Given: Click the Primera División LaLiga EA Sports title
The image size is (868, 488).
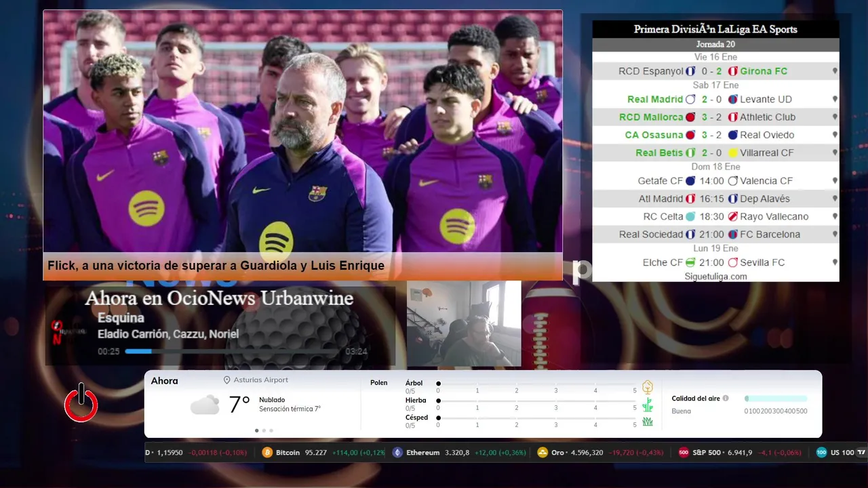Looking at the screenshot, I should [715, 29].
